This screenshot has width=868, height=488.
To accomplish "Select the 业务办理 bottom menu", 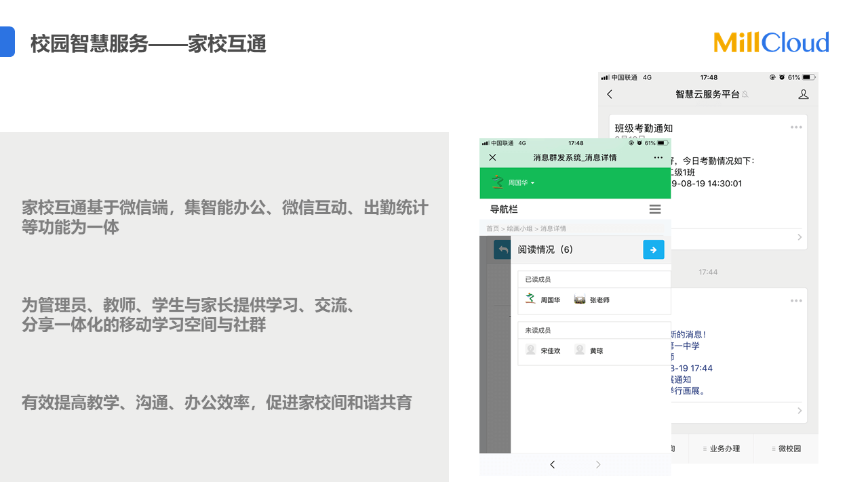I will [722, 449].
